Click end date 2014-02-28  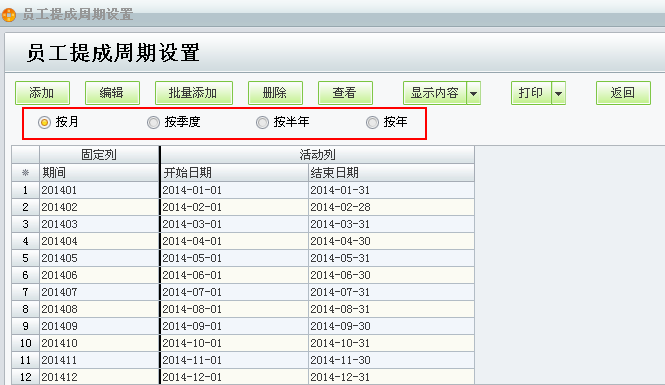click(391, 207)
